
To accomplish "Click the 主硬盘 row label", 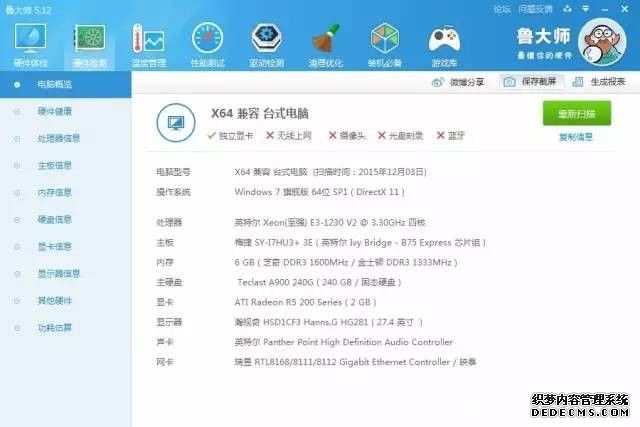I will (169, 282).
